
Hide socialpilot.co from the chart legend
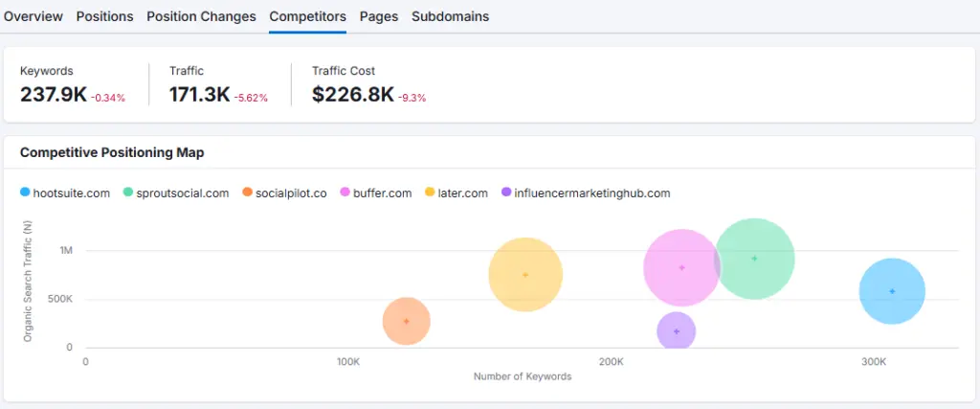(x=284, y=193)
